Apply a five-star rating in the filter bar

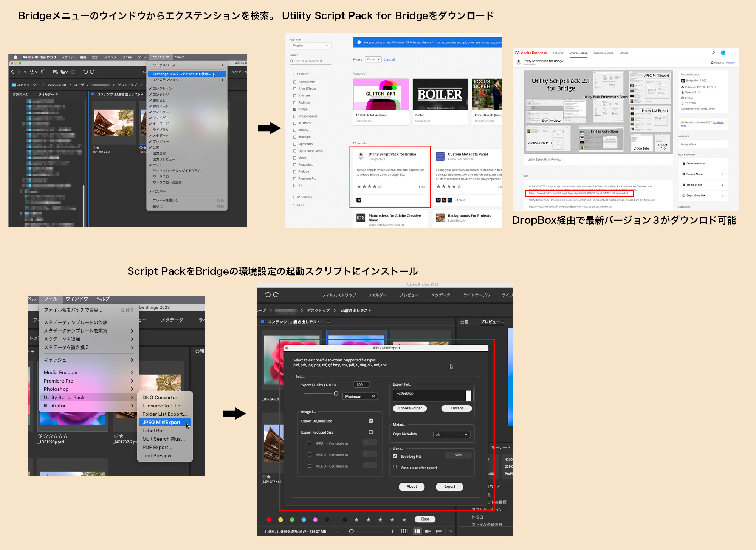[x=404, y=519]
